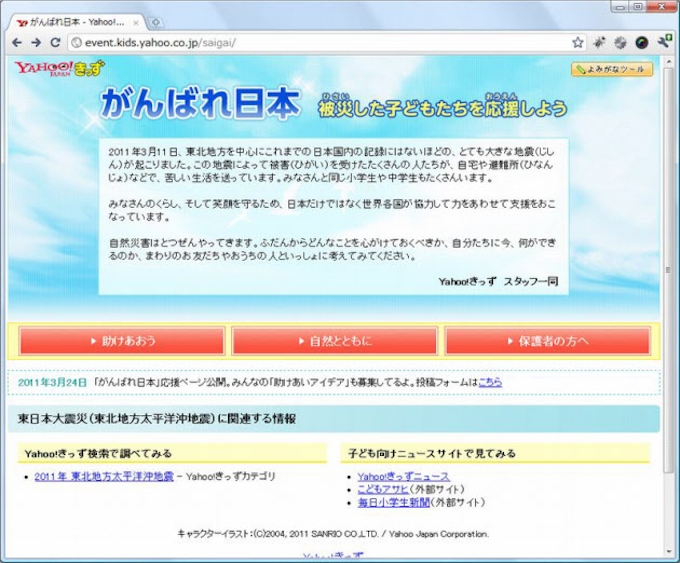Open a new tab with the plus button
The image size is (680, 563).
(155, 22)
